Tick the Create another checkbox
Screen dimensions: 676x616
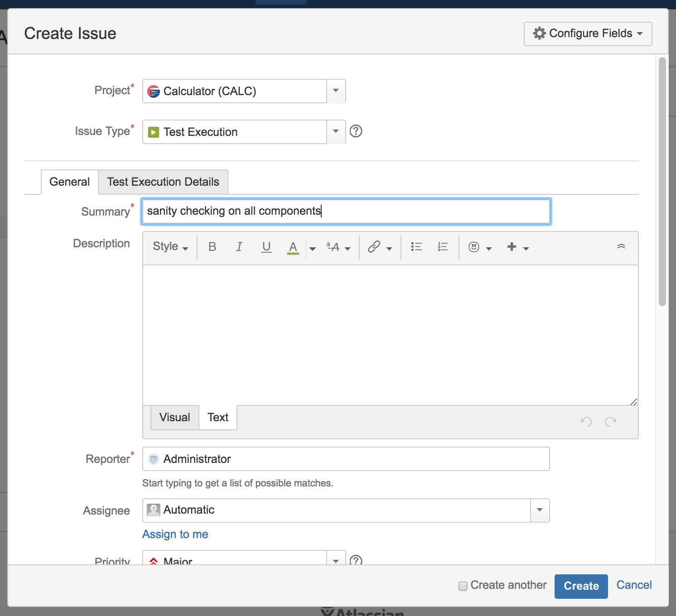[x=463, y=586]
